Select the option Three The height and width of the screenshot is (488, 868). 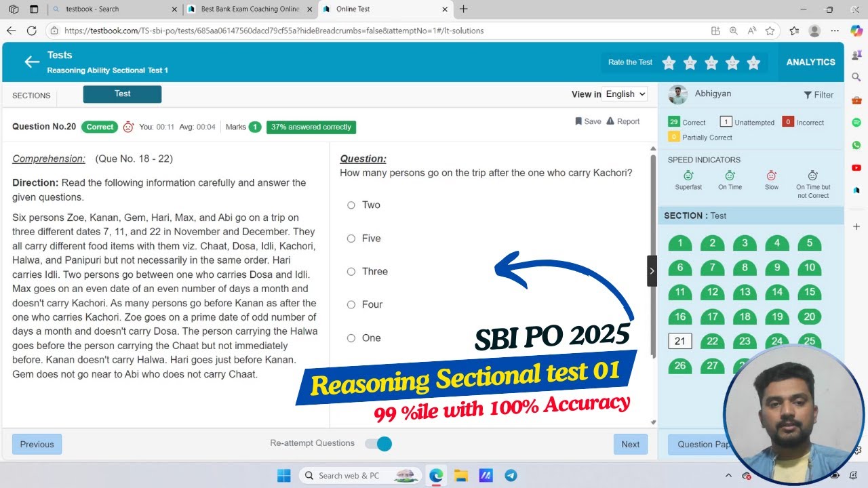point(351,272)
